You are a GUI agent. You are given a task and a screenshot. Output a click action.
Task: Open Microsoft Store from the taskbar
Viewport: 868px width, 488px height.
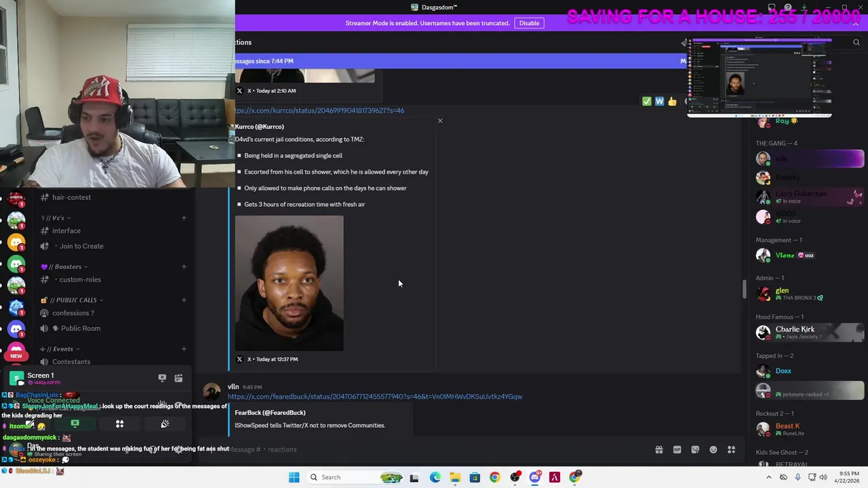point(475,477)
